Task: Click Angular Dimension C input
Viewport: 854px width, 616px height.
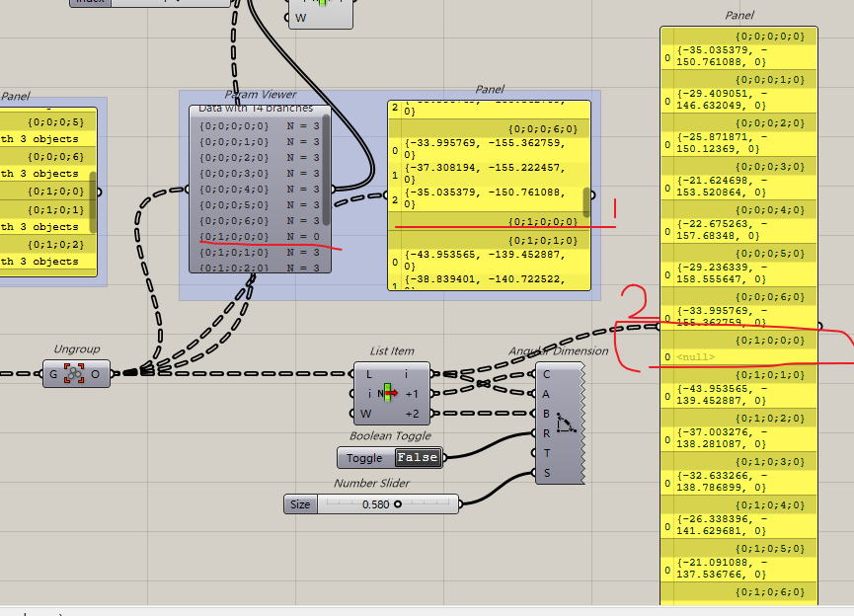Action: pos(546,374)
